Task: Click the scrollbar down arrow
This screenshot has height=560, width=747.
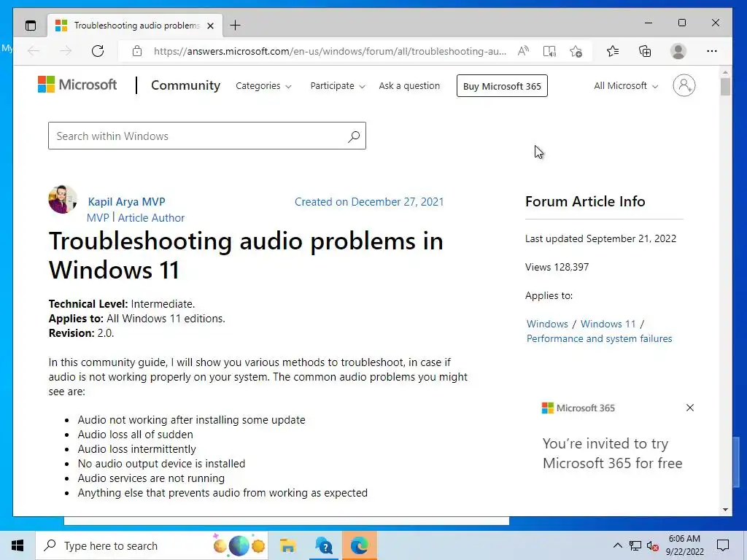Action: click(x=725, y=510)
